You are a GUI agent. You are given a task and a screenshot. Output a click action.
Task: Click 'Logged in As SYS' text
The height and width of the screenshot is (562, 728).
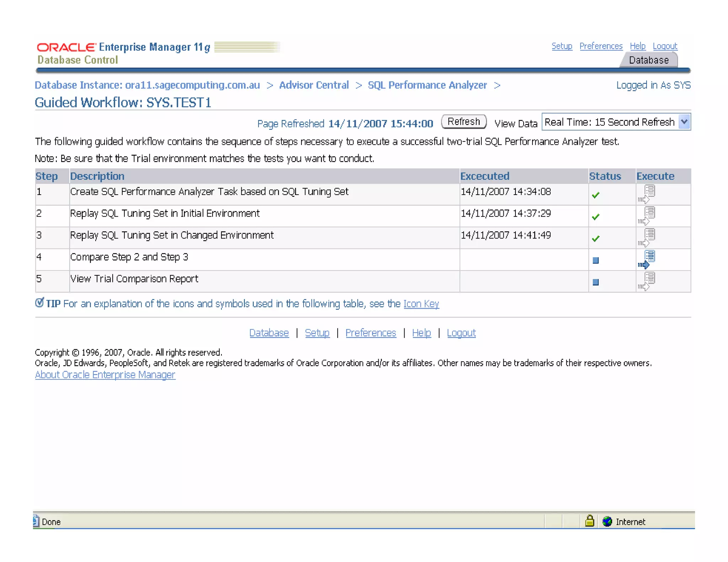[653, 85]
